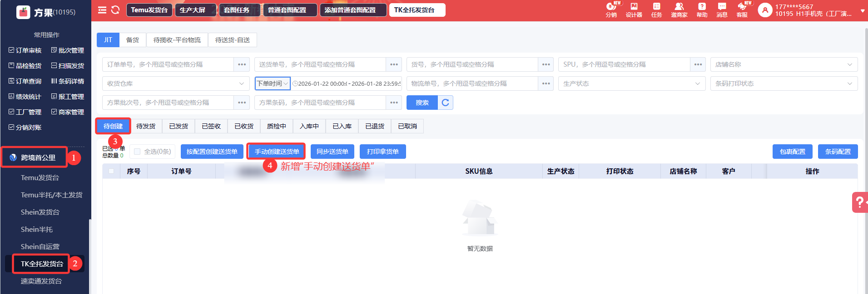The width and height of the screenshot is (868, 294).
Task: Open 条码详情 shortcut in sidebar
Action: [68, 81]
